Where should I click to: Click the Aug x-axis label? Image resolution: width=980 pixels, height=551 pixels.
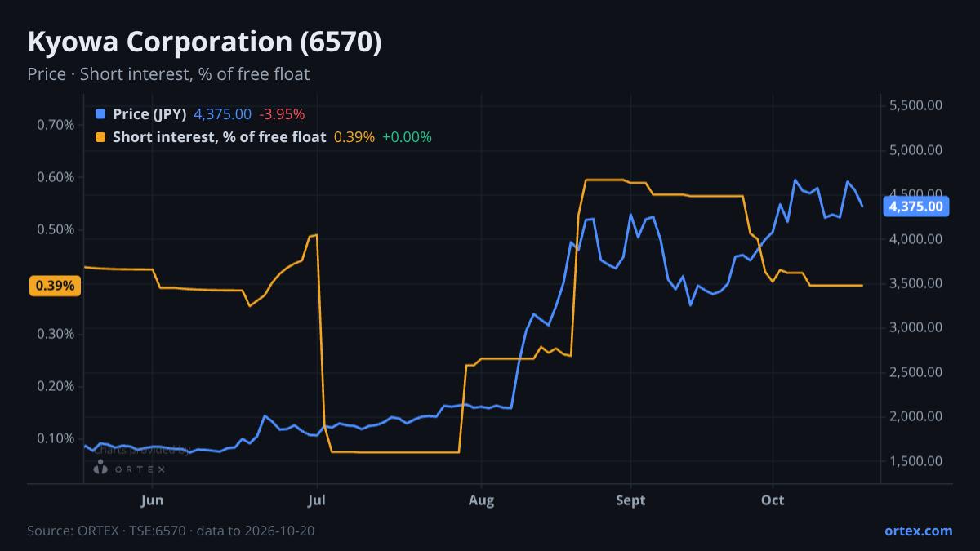pos(482,500)
